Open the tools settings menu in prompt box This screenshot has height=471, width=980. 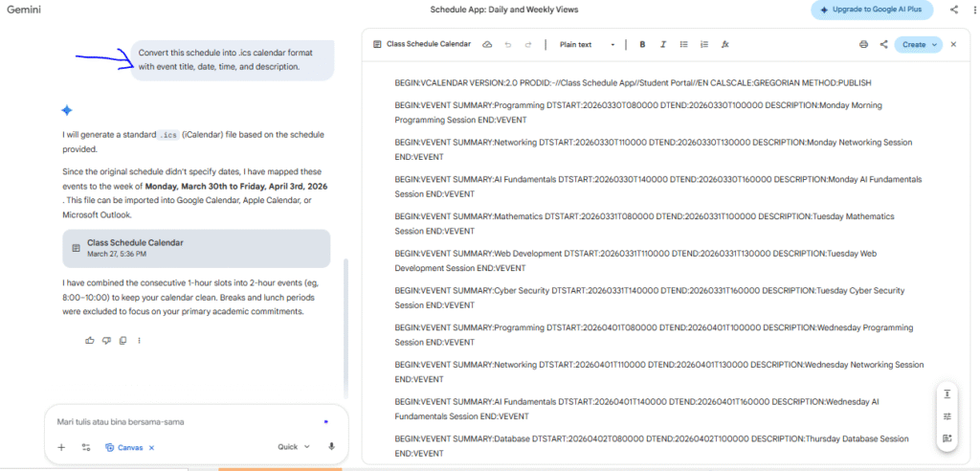coord(85,447)
